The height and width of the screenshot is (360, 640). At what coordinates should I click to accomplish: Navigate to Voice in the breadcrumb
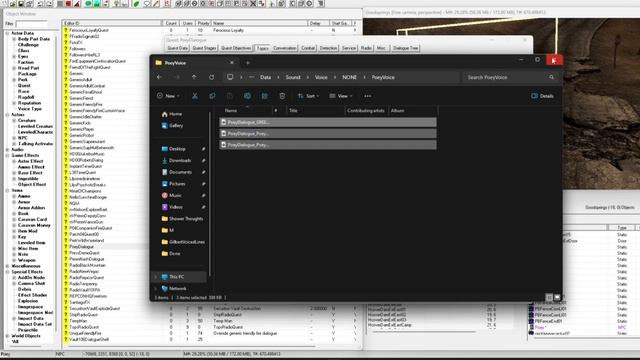321,77
